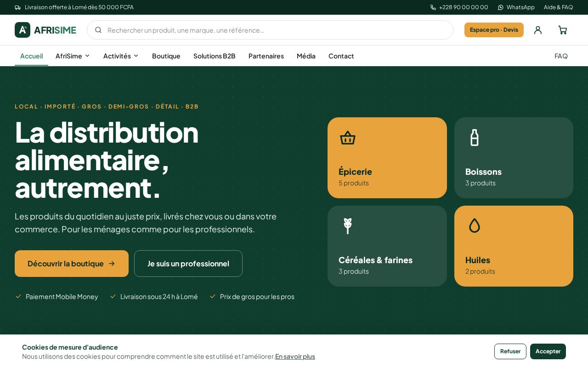Open the user account icon

(538, 30)
